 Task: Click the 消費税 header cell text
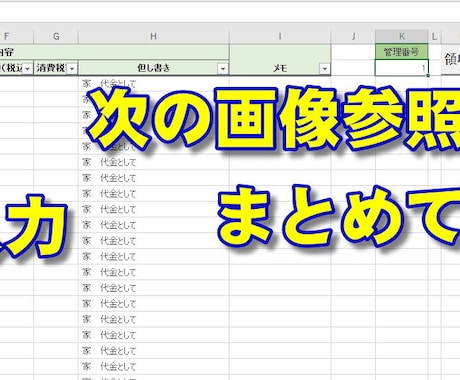coord(51,68)
